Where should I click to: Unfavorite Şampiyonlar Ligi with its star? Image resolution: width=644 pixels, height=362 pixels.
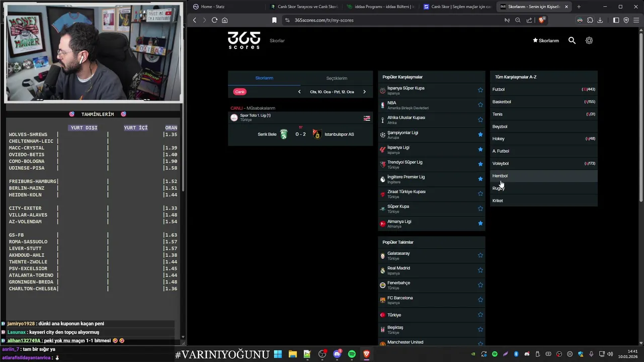(x=480, y=134)
